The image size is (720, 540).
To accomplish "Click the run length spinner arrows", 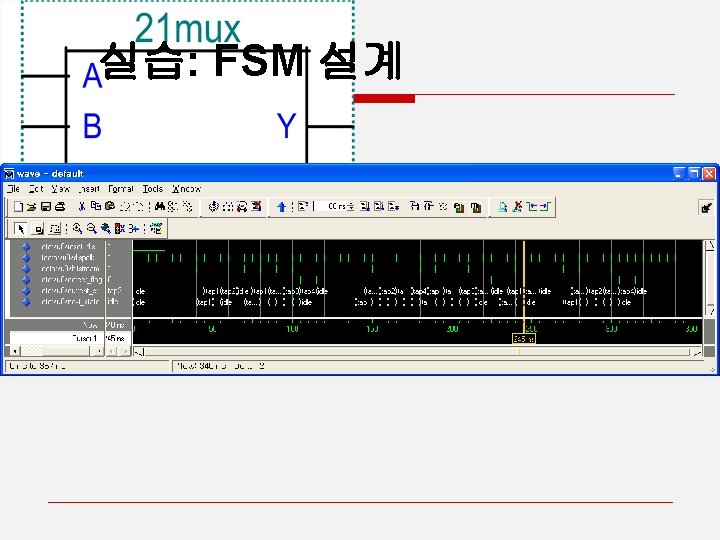I will coord(351,207).
